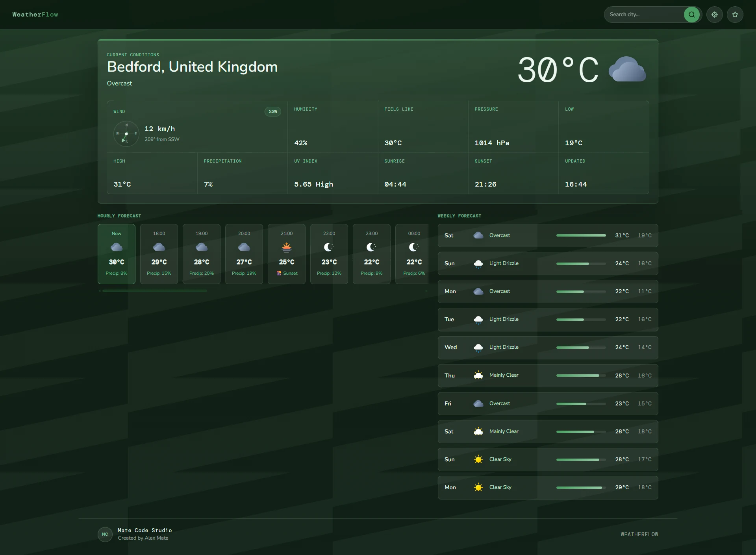Click the SSW wind direction badge
This screenshot has height=555, width=756.
click(x=273, y=111)
